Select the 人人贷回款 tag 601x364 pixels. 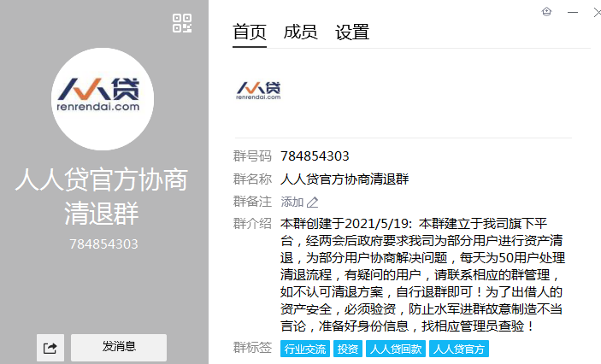pyautogui.click(x=396, y=349)
